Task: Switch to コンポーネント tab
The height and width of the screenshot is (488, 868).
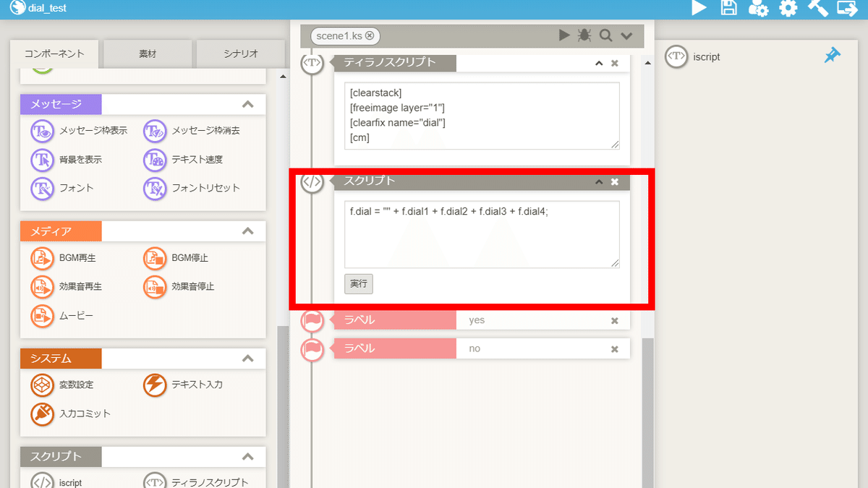Action: click(54, 53)
